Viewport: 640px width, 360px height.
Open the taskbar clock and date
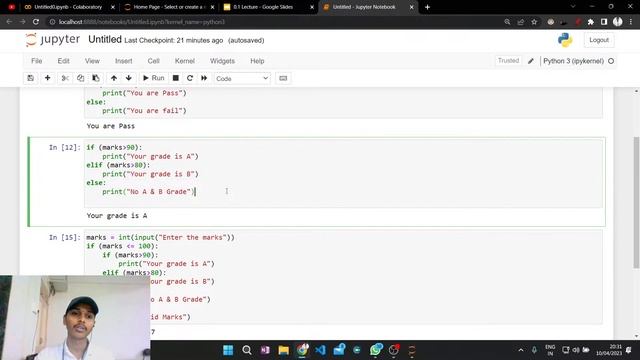coord(609,350)
